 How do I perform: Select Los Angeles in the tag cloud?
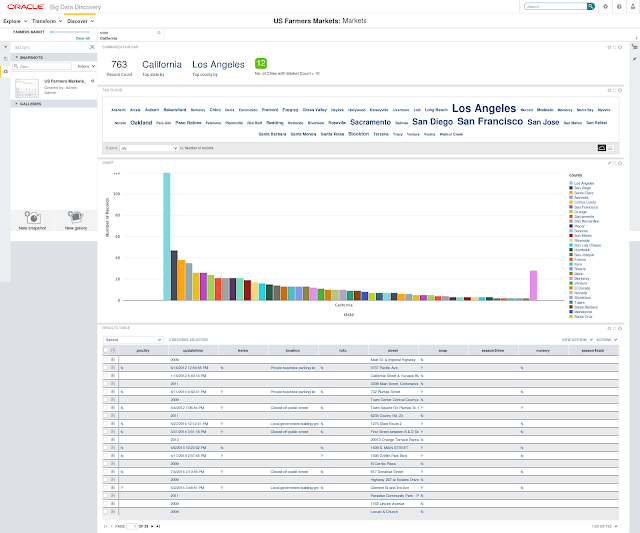484,109
